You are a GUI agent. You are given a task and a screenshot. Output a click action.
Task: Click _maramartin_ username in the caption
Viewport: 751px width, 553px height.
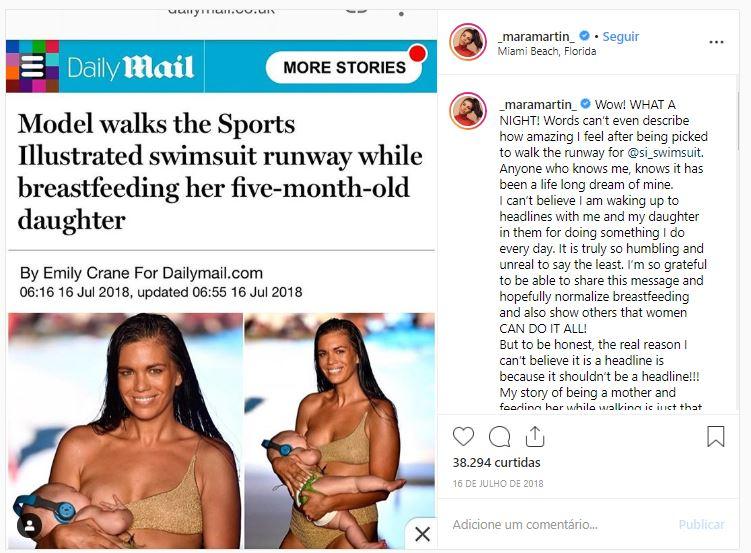pyautogui.click(x=538, y=104)
